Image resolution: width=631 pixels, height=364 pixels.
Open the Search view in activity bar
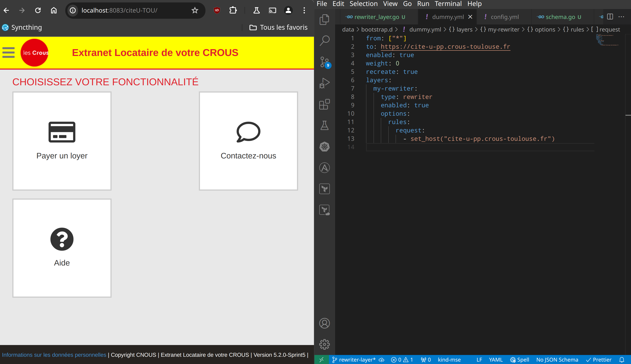tap(324, 41)
